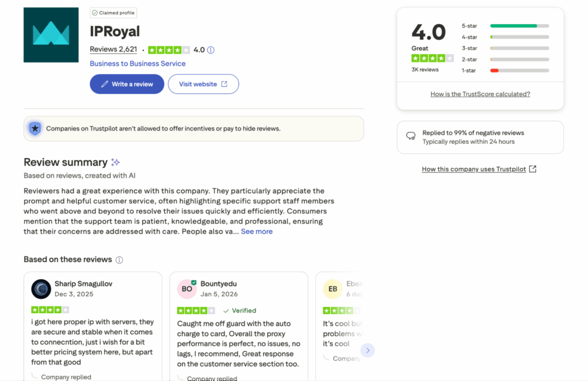
Task: Click the info icon after Based on these reviews
Action: click(119, 260)
